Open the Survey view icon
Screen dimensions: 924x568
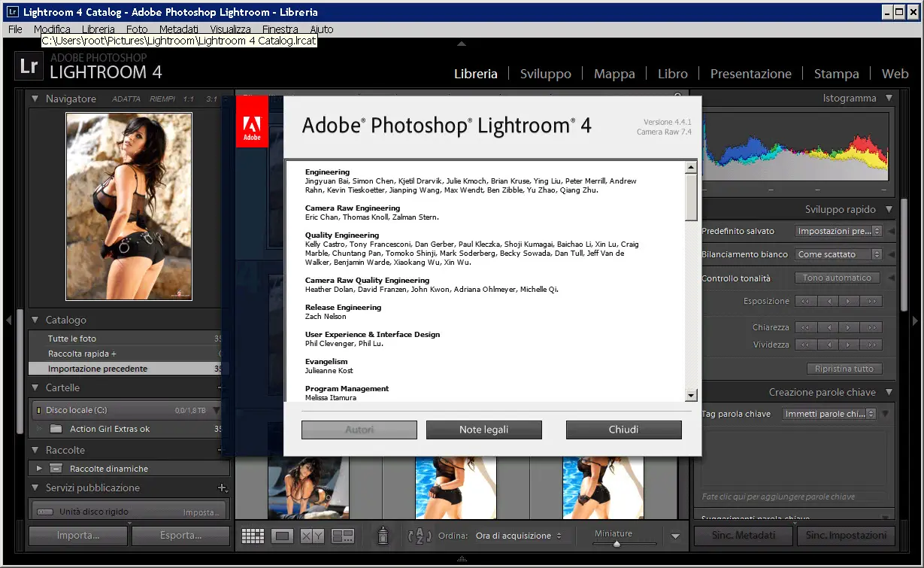(x=343, y=536)
